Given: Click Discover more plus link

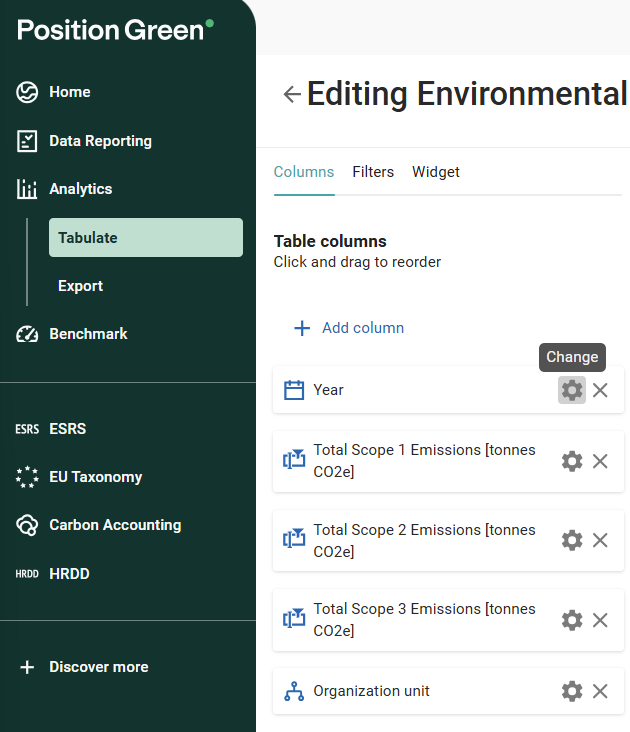Looking at the screenshot, I should point(98,667).
